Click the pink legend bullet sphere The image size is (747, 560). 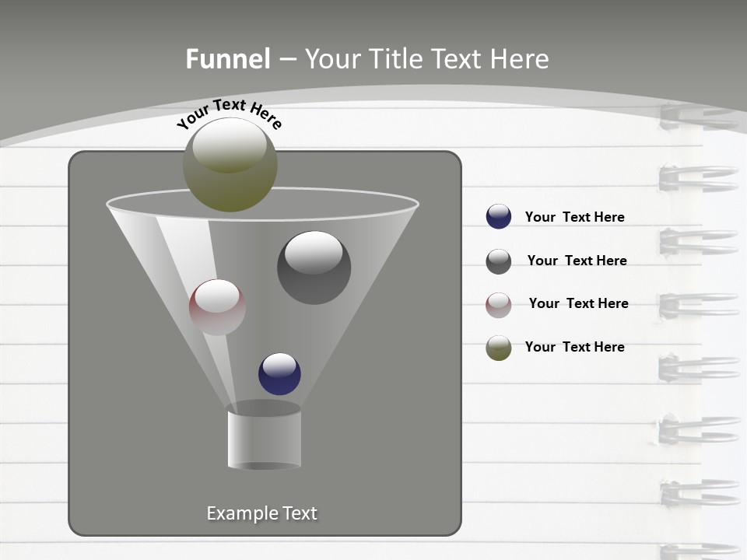499,304
